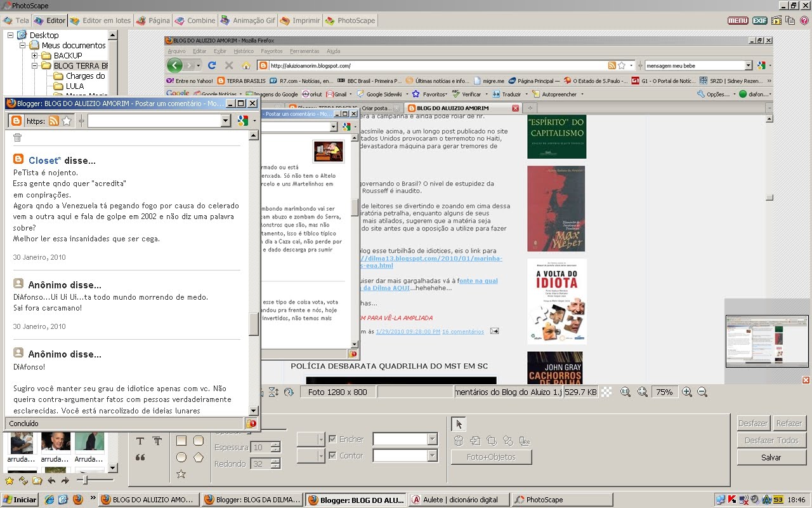
Task: Select the Text tool (T)
Action: point(140,441)
